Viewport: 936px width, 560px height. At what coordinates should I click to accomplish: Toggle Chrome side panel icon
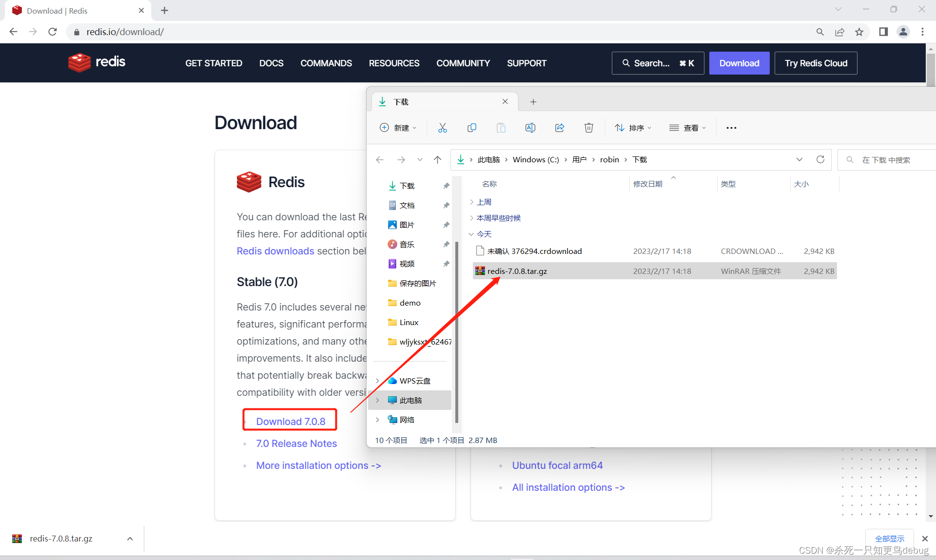click(883, 32)
